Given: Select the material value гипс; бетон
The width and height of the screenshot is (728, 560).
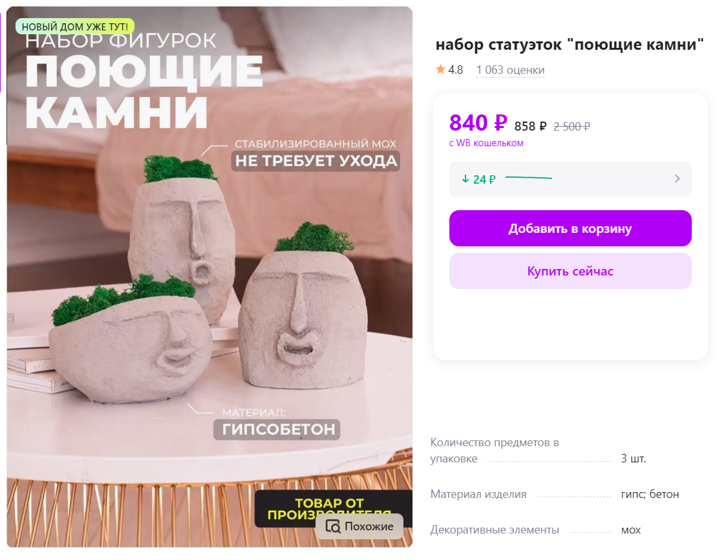Looking at the screenshot, I should (650, 494).
